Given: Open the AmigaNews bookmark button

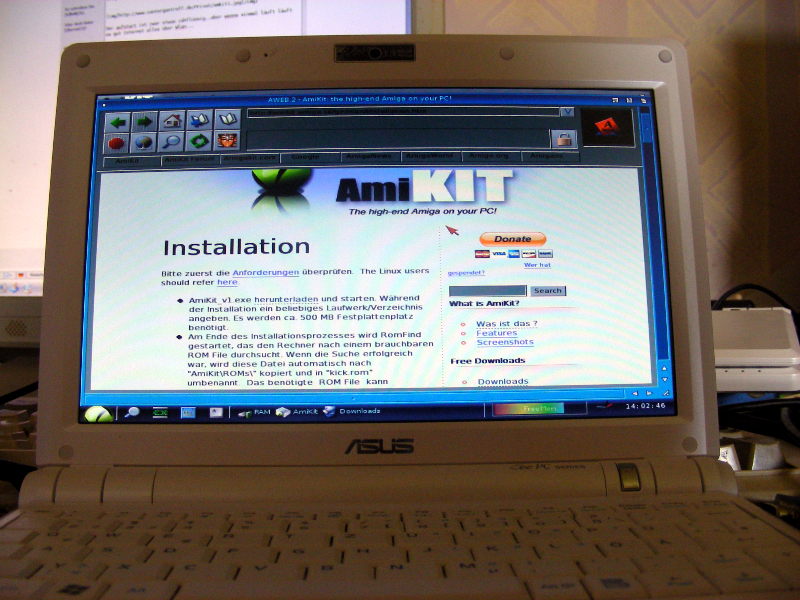Looking at the screenshot, I should 370,157.
